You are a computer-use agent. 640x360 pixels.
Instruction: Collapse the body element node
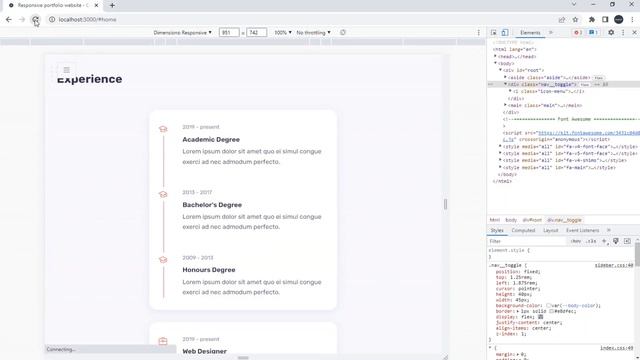coord(496,63)
